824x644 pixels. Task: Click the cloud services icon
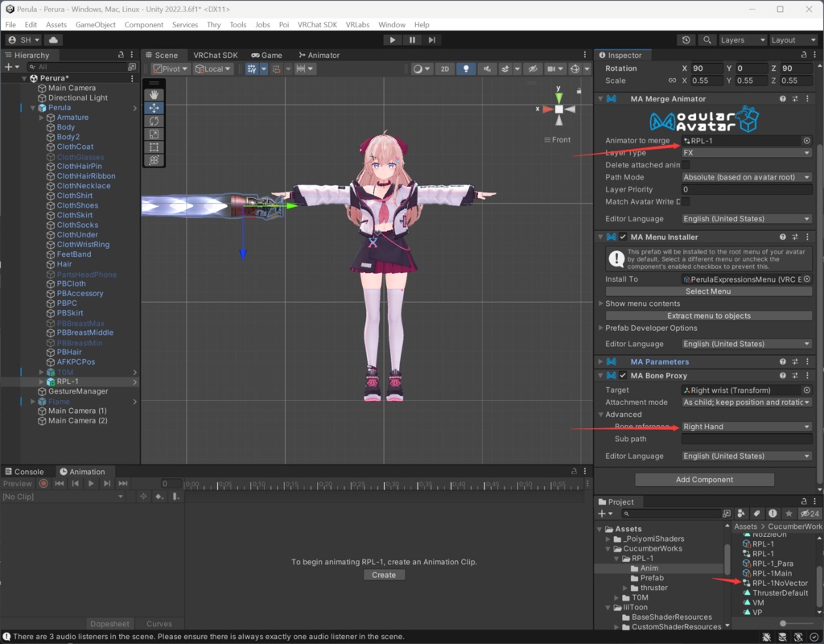point(54,39)
